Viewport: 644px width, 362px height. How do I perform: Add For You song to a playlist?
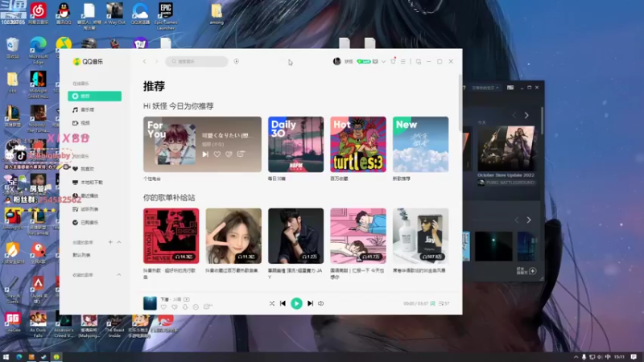[241, 154]
